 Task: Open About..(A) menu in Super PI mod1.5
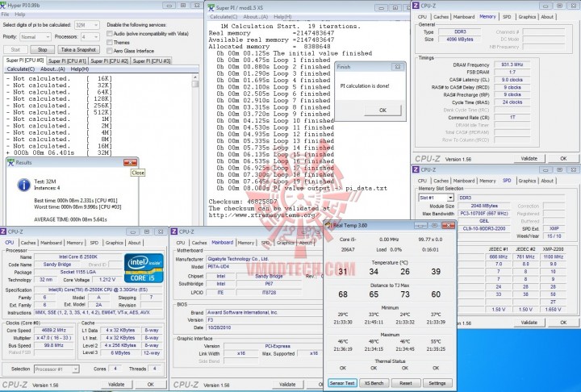pos(255,17)
